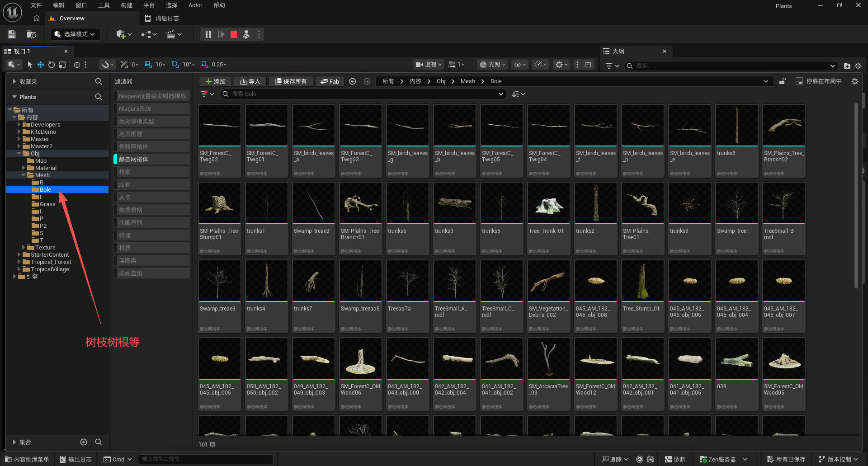Stop play session with red square
Screen dimensions: 868x466
[234, 34]
